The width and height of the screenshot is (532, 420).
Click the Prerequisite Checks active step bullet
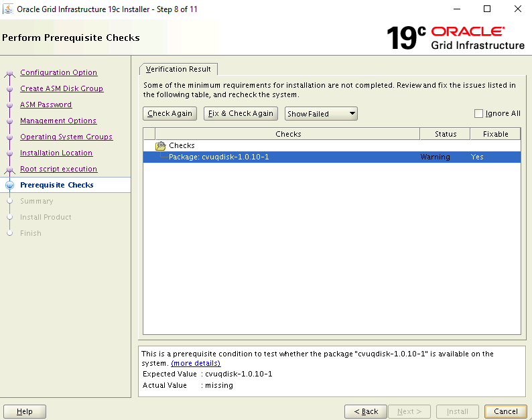click(x=10, y=186)
